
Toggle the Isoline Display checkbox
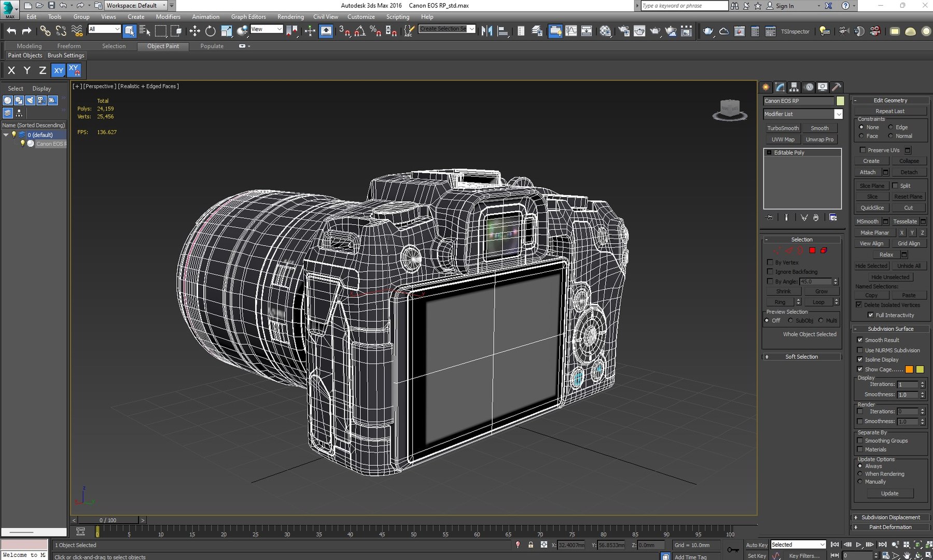click(860, 359)
